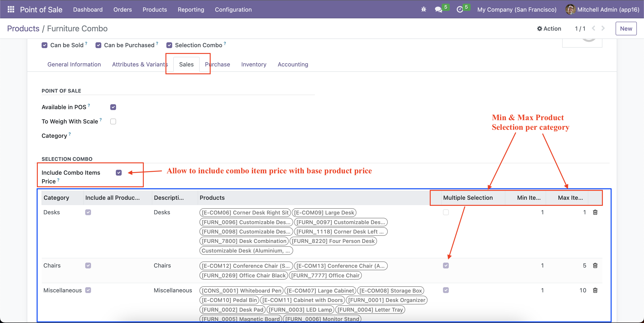The height and width of the screenshot is (323, 644).
Task: Click the debug bug icon
Action: click(424, 9)
